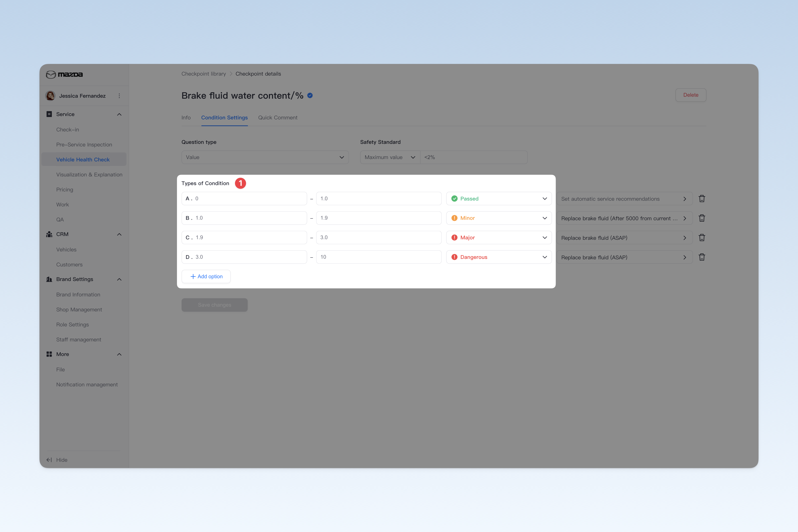Open Customers under CRM
Viewport: 798px width, 532px height.
point(69,265)
